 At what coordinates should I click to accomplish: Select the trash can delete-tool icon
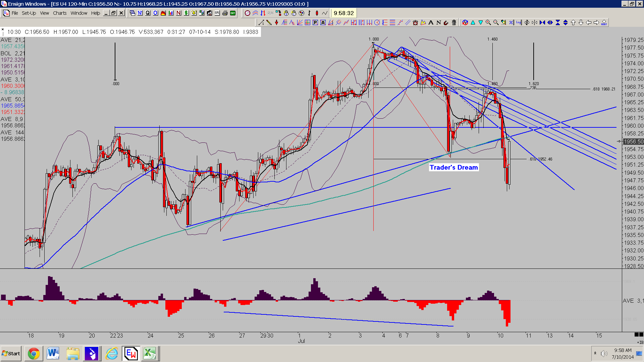pos(454,22)
